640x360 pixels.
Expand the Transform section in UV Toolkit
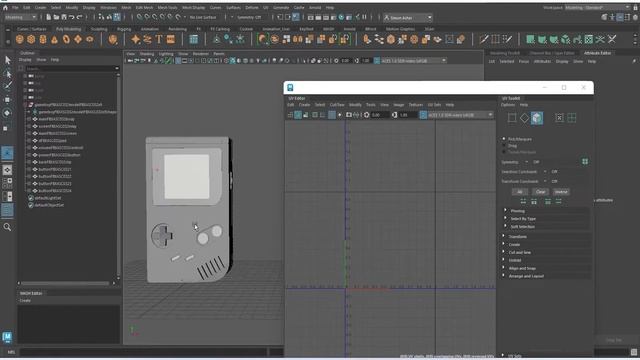click(x=517, y=237)
